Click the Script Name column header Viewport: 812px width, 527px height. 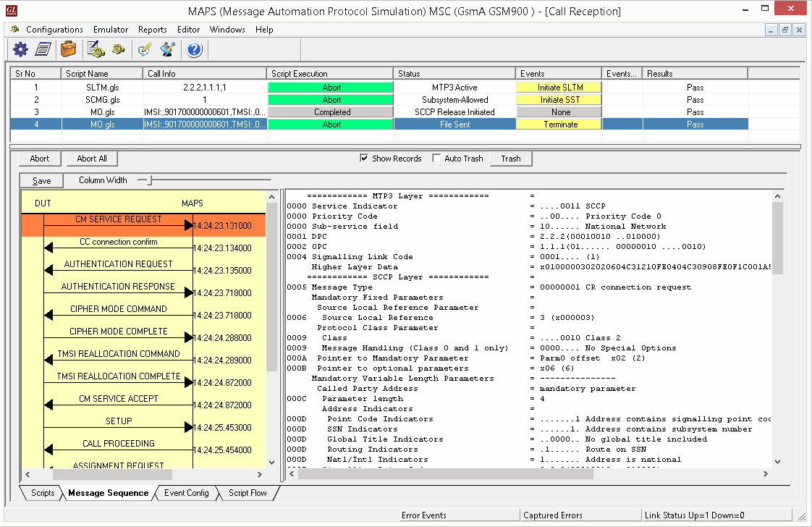[x=102, y=74]
